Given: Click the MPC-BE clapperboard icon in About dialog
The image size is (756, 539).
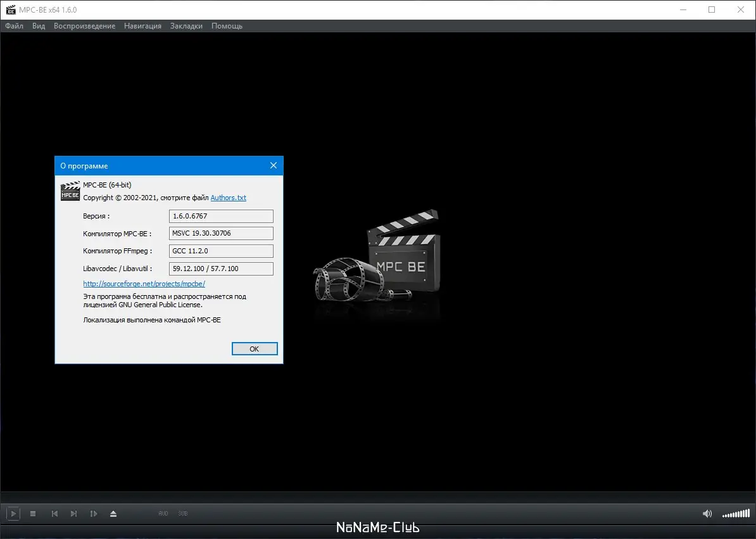Looking at the screenshot, I should 70,191.
